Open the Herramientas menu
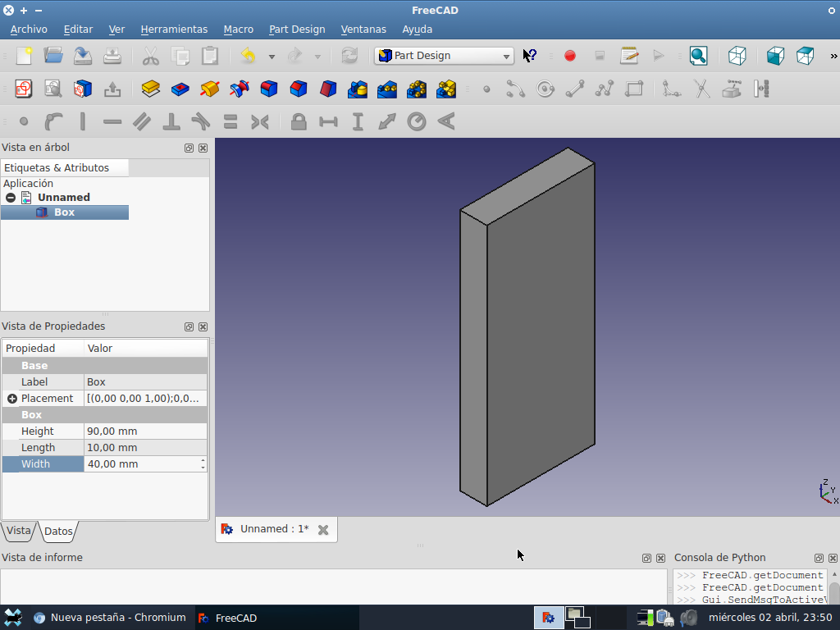The image size is (840, 630). (x=174, y=29)
